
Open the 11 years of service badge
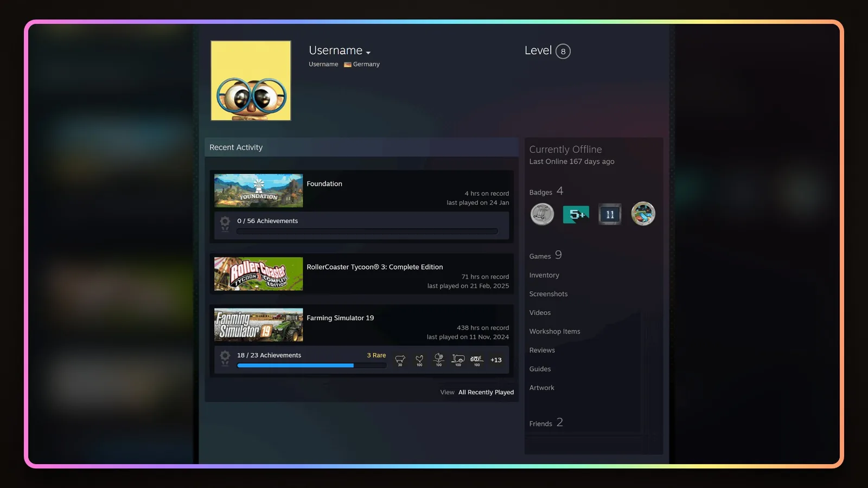tap(610, 214)
